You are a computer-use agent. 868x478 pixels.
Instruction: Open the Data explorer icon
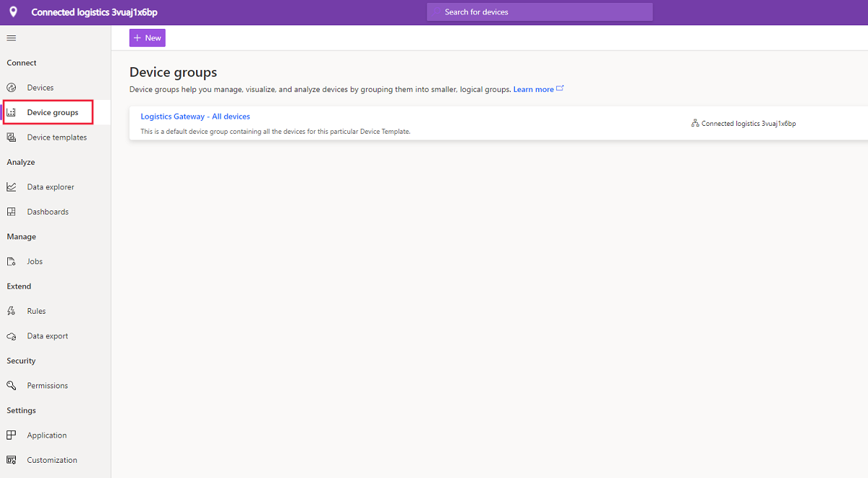pos(12,187)
